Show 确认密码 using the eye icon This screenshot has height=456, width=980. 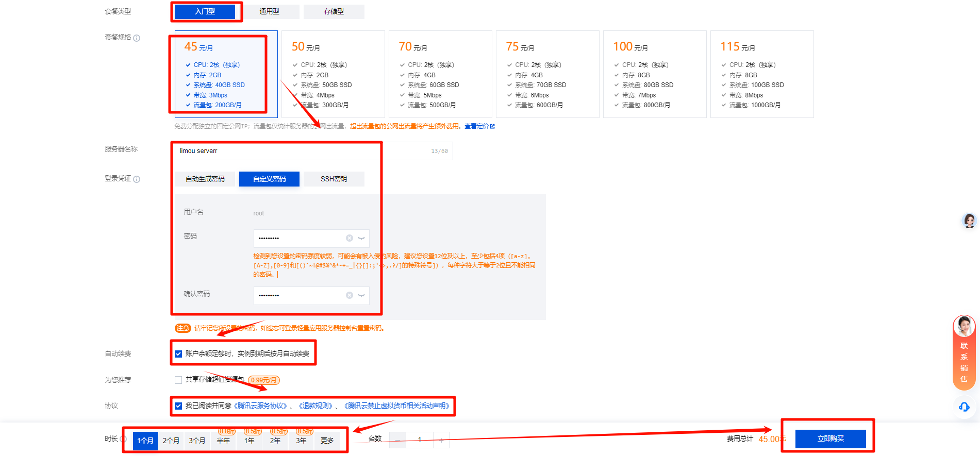tap(361, 295)
